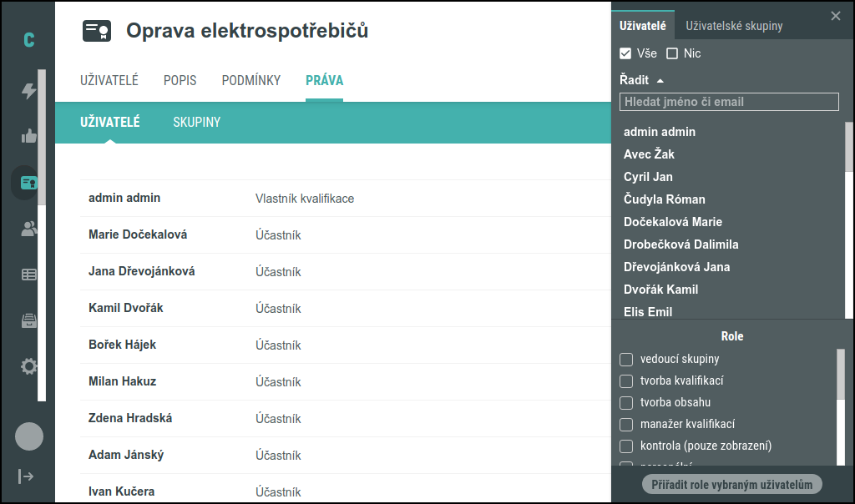855x504 pixels.
Task: Click the highlighted qualifications badge sidebar icon
Action: tap(28, 183)
